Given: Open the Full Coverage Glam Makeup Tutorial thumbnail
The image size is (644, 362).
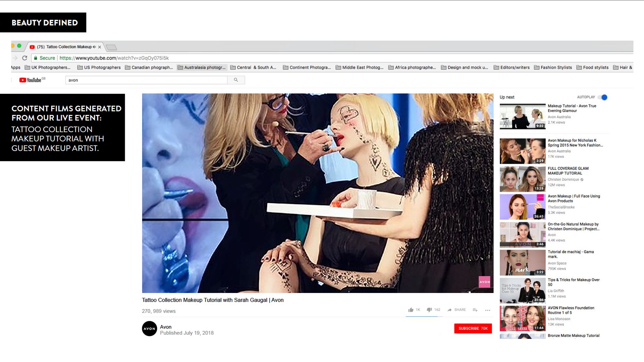Looking at the screenshot, I should 522,179.
